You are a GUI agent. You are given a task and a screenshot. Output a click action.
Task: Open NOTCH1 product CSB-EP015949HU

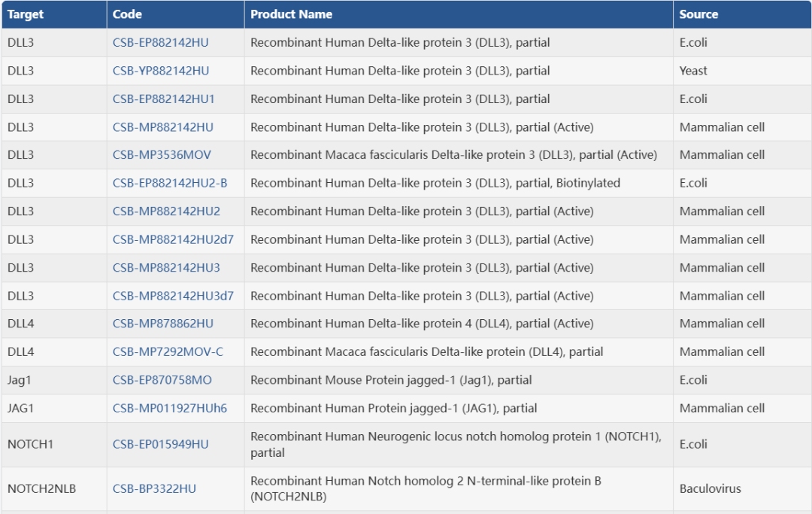(x=160, y=444)
